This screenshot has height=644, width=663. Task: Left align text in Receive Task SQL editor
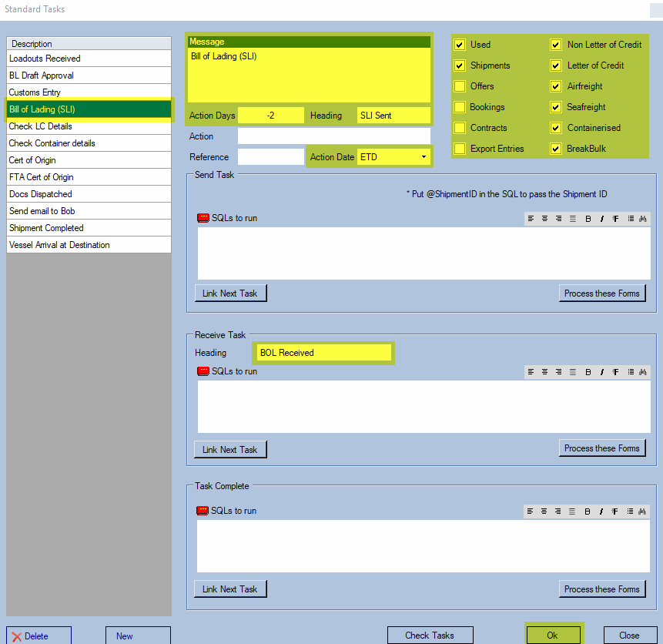[531, 371]
